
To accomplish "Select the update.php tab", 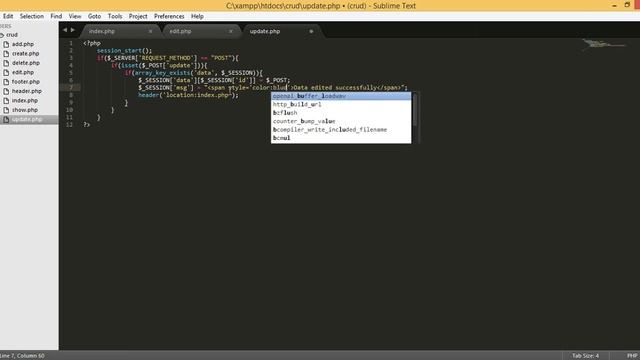I will coord(282,31).
